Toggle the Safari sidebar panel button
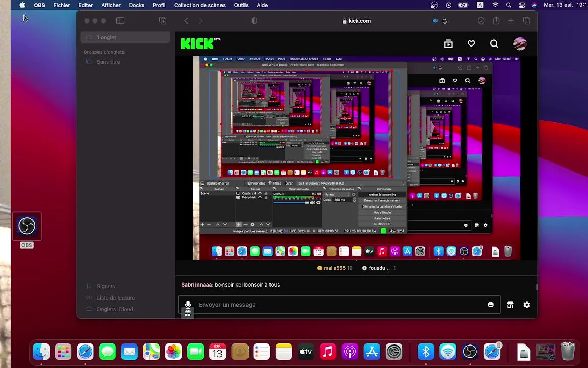The height and width of the screenshot is (368, 588). click(120, 20)
